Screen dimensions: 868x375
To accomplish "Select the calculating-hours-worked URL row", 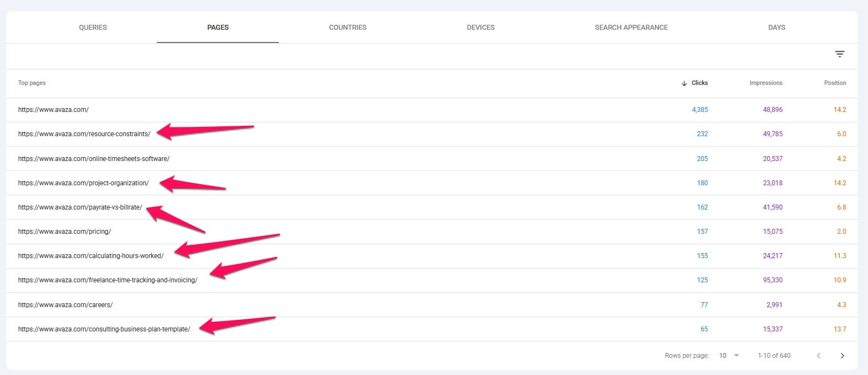I will click(x=432, y=255).
